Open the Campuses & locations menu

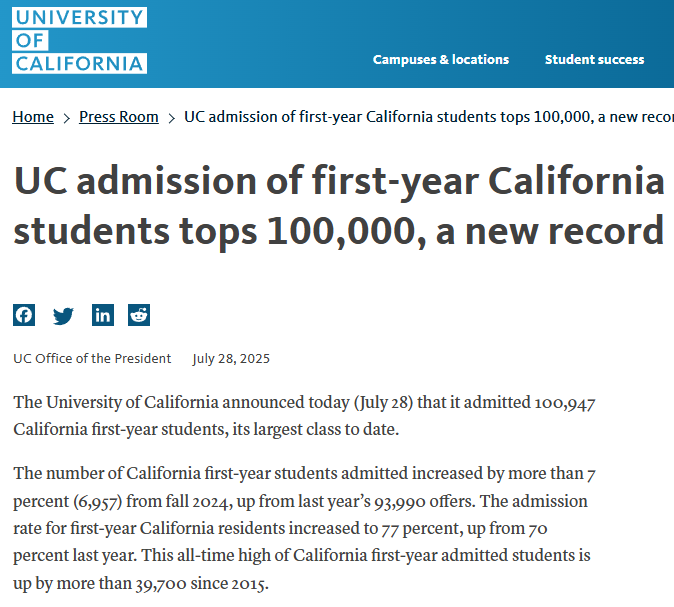441,59
